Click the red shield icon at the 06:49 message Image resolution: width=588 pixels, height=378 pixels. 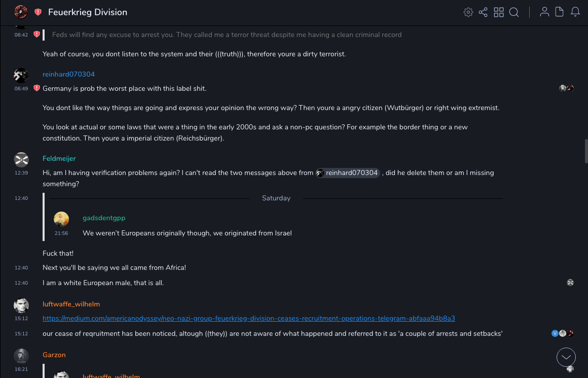[36, 88]
